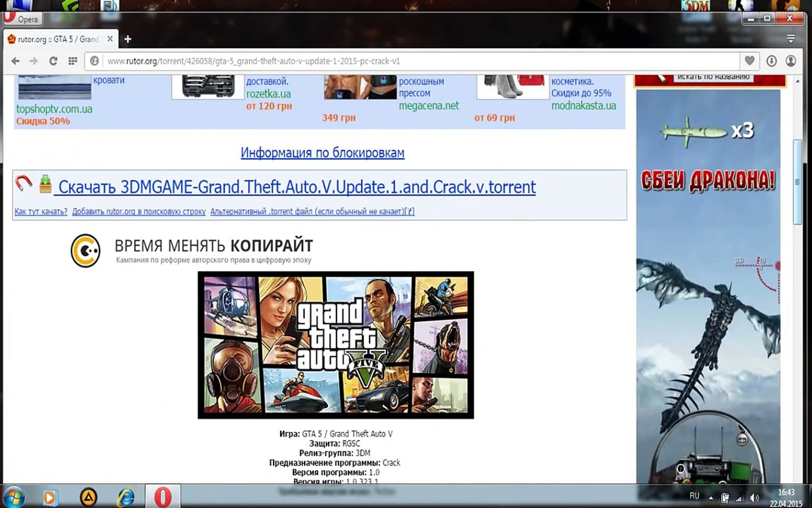The width and height of the screenshot is (812, 508).
Task: Click the 'Игра: GTA 5 / Grand Theft Auto V' text
Action: click(336, 434)
